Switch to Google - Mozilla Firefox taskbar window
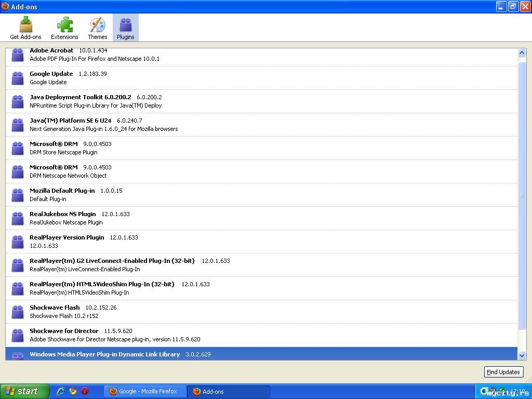 (145, 392)
